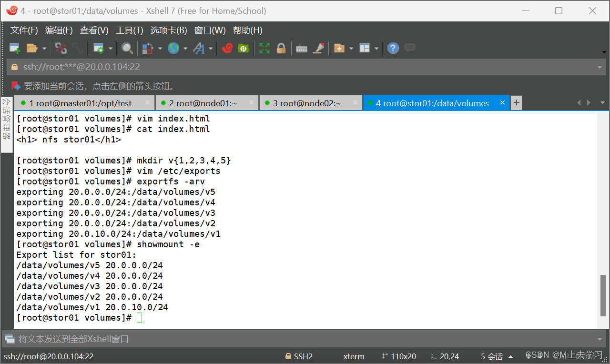Click the folder-plus toolbar icon
The width and height of the screenshot is (610, 364).
click(339, 48)
